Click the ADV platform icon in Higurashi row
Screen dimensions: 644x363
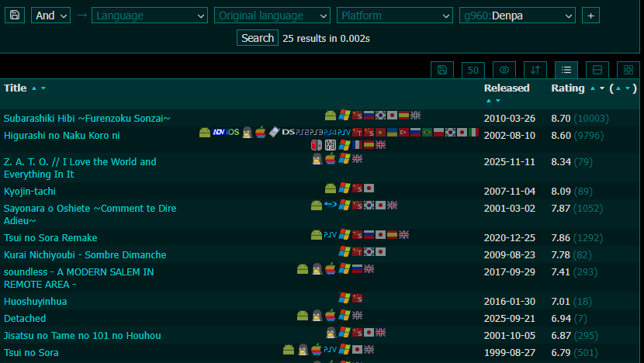pyautogui.click(x=219, y=132)
